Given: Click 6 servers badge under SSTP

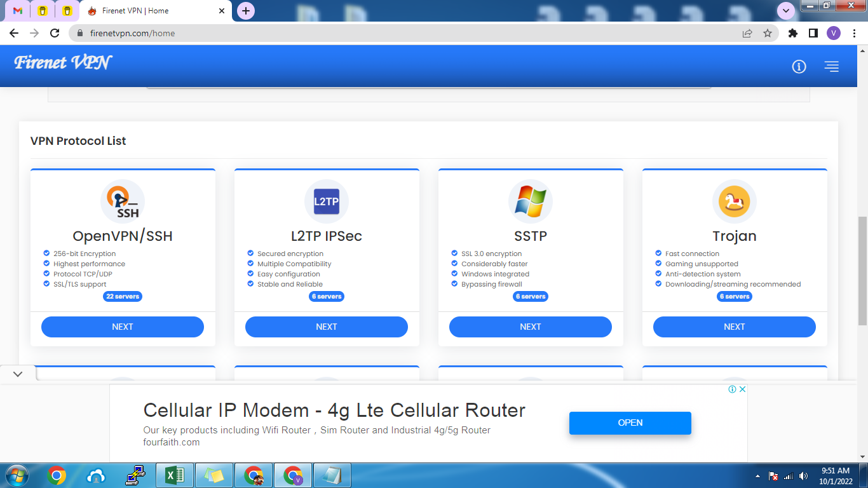Looking at the screenshot, I should 531,296.
